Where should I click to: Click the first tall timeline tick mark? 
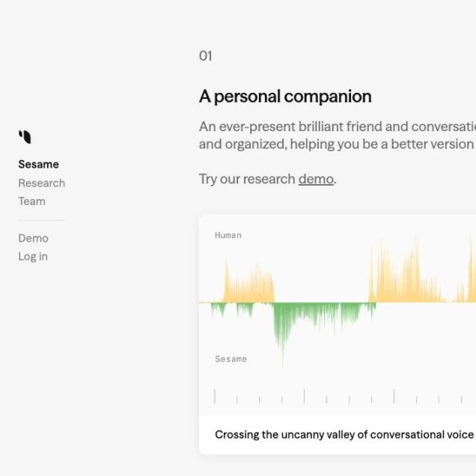pos(215,397)
